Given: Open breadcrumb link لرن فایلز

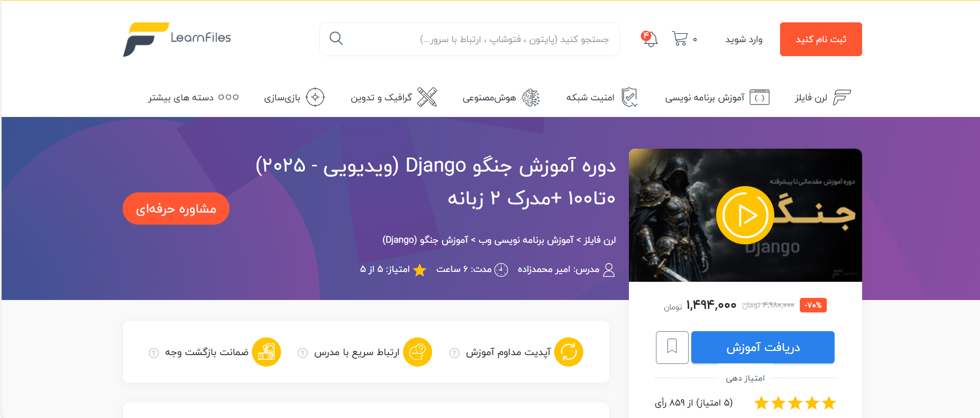Looking at the screenshot, I should coord(600,240).
